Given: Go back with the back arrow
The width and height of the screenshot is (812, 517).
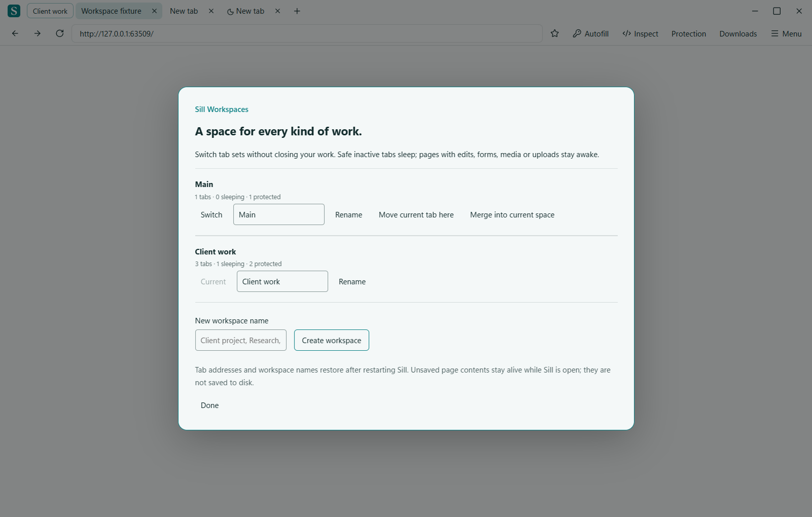Looking at the screenshot, I should (x=15, y=33).
